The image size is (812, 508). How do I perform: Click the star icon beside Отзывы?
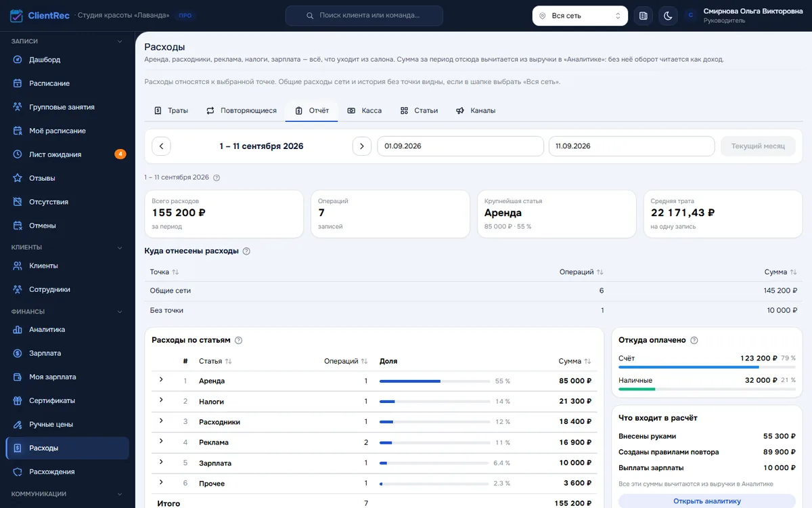click(18, 178)
